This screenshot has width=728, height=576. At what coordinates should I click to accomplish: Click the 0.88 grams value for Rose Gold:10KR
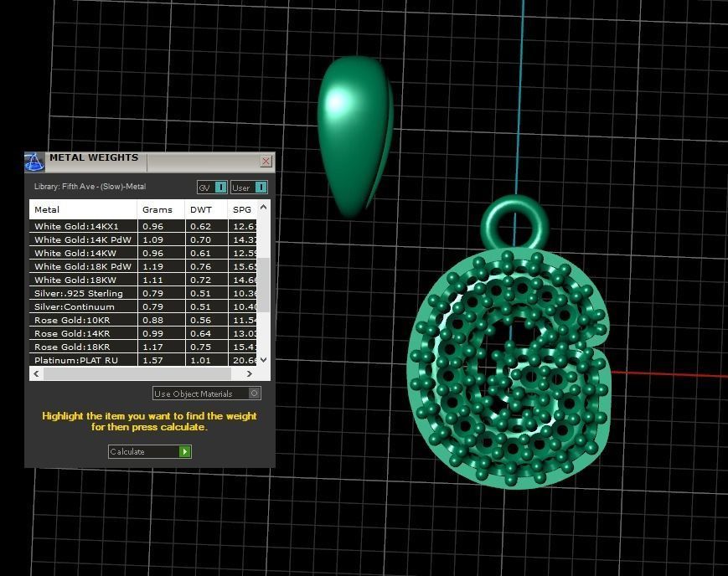152,321
